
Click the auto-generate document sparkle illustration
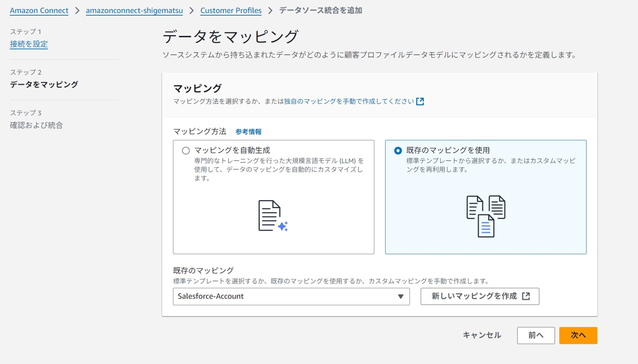273,216
